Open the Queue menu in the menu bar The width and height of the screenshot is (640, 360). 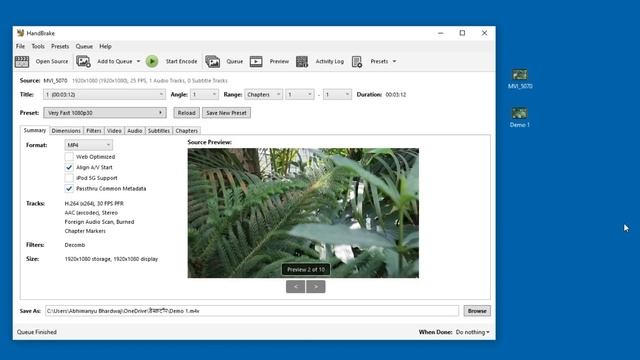(x=84, y=47)
